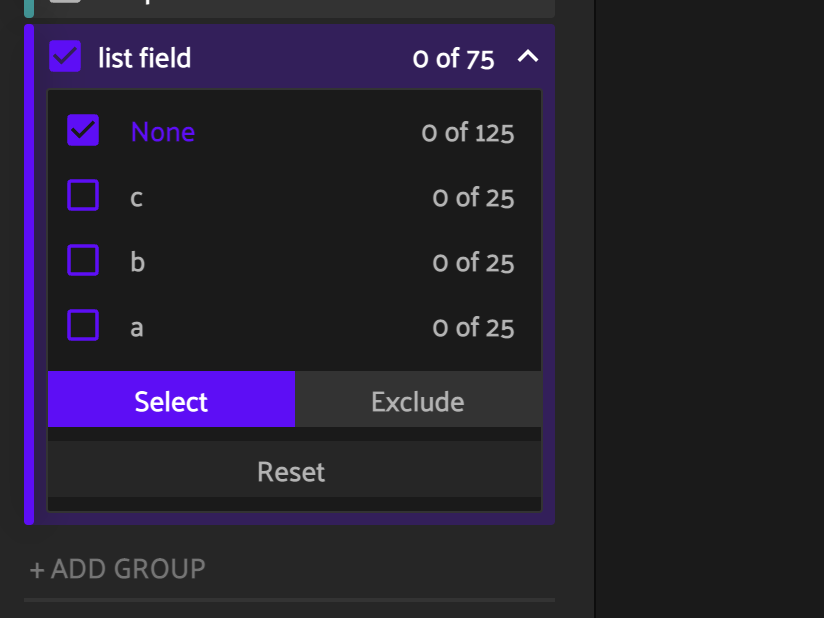The height and width of the screenshot is (618, 824).
Task: Switch to the Exclude mode
Action: (418, 400)
